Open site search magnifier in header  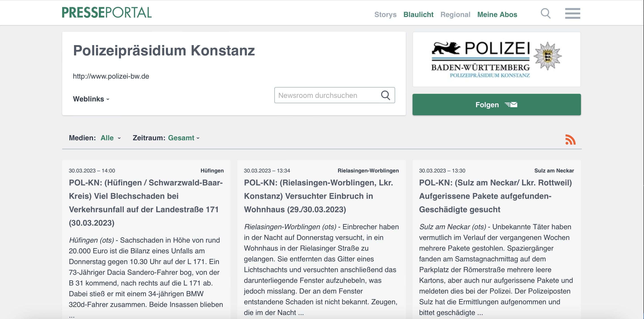click(545, 13)
